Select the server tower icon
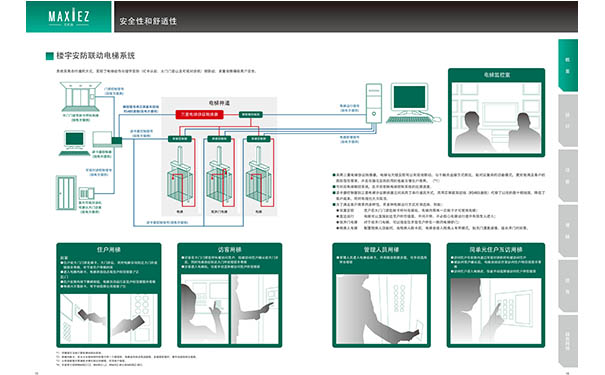This screenshot has width=605, height=375. [x=373, y=103]
